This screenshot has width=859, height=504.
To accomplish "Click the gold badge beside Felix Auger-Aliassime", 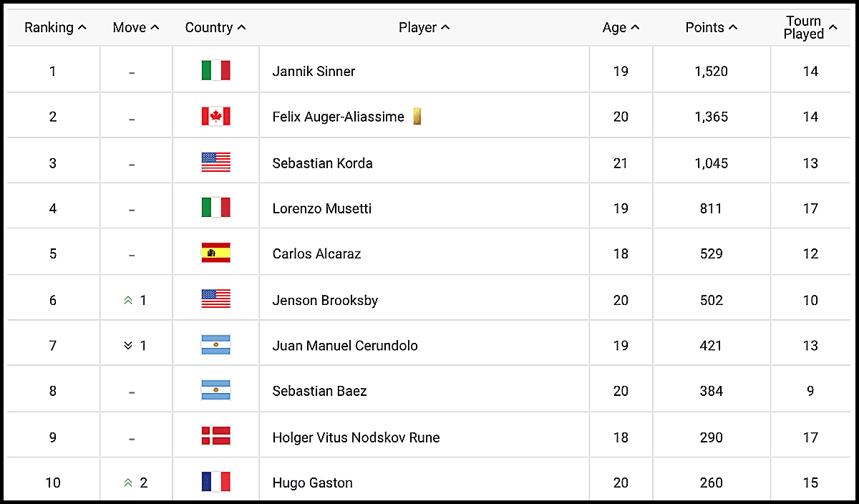I will point(417,116).
